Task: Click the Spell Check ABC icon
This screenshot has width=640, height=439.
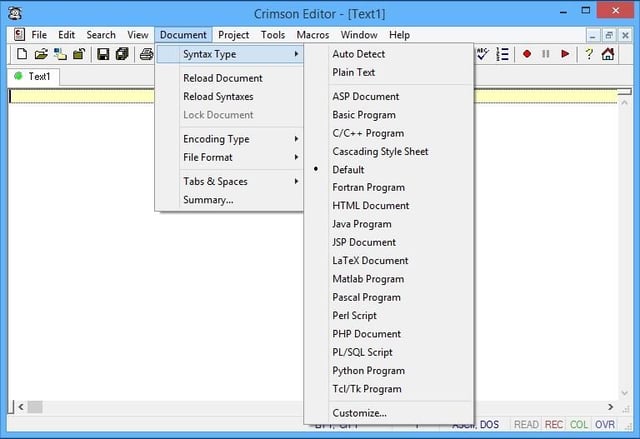Action: click(483, 54)
